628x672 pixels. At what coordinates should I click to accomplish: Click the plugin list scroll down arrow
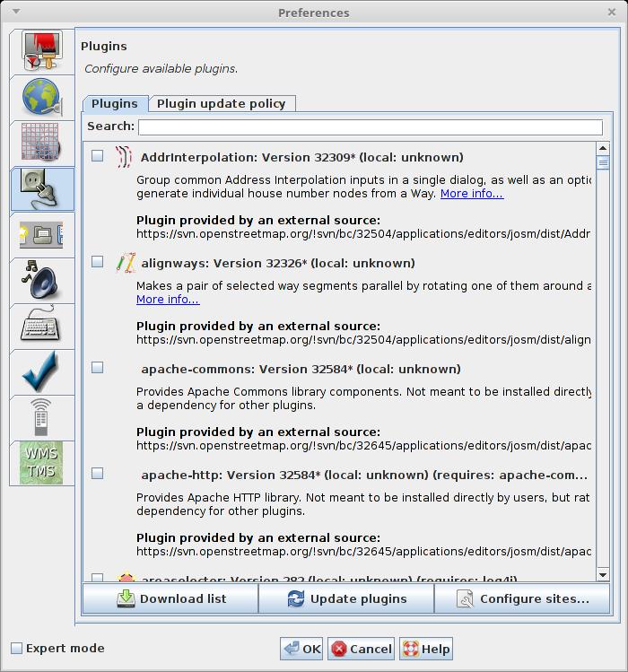(603, 574)
